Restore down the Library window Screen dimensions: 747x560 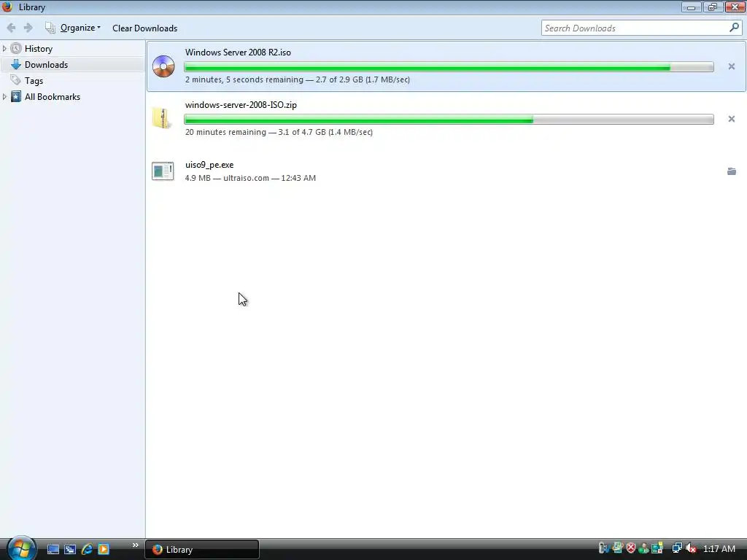click(x=713, y=7)
